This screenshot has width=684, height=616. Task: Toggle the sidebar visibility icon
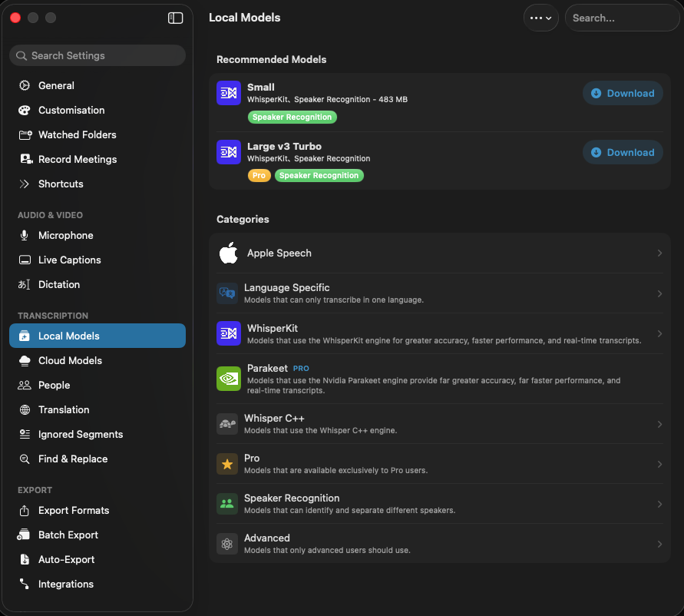click(175, 18)
